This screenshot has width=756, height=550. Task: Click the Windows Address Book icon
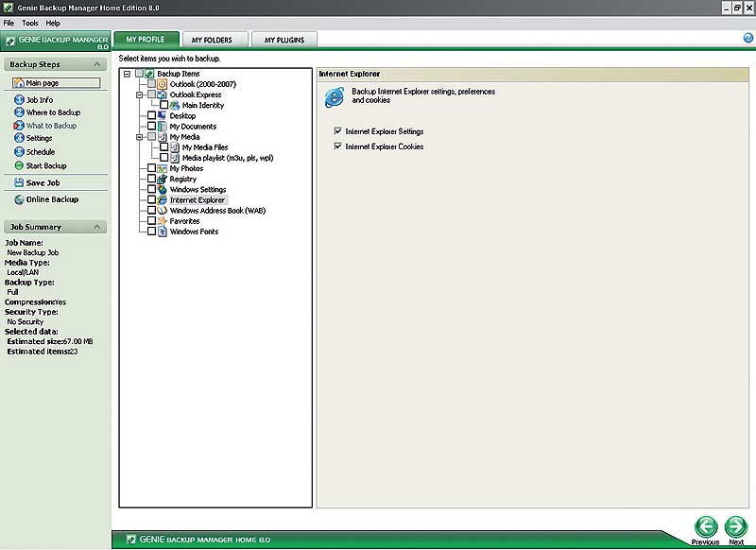click(163, 211)
